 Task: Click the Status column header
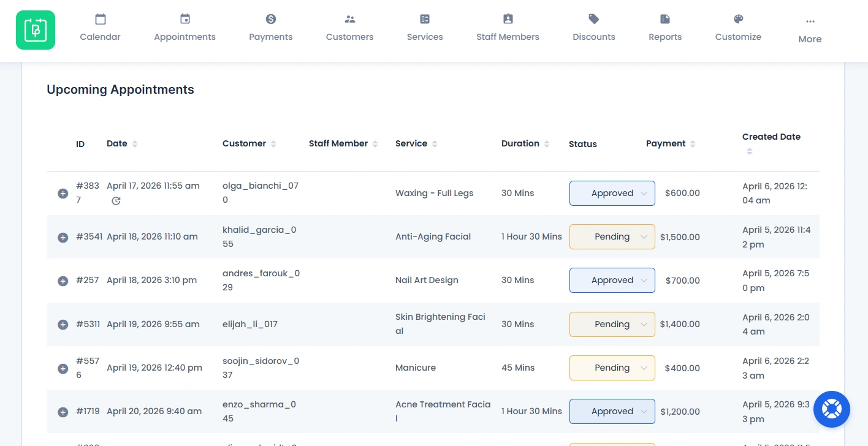click(583, 144)
